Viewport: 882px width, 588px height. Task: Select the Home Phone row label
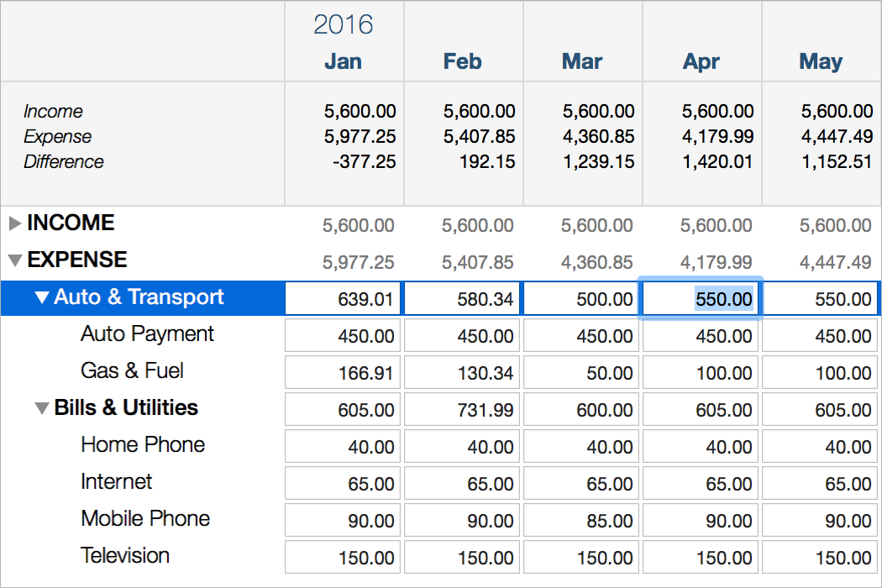[x=143, y=445]
